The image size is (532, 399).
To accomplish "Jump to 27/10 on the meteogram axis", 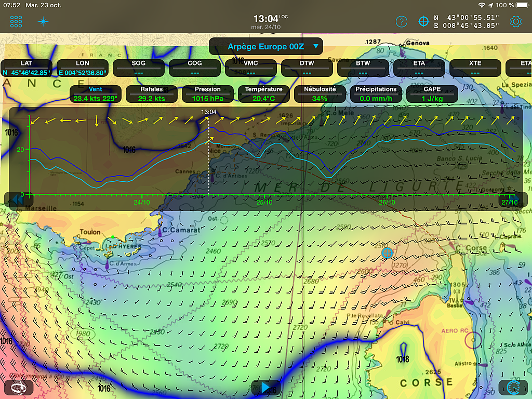I will pos(510,202).
